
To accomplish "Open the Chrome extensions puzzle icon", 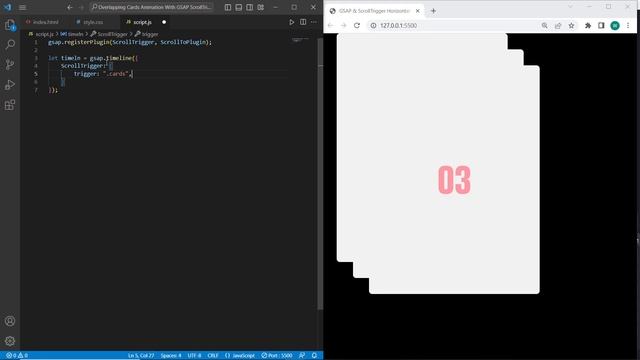I will click(x=588, y=25).
